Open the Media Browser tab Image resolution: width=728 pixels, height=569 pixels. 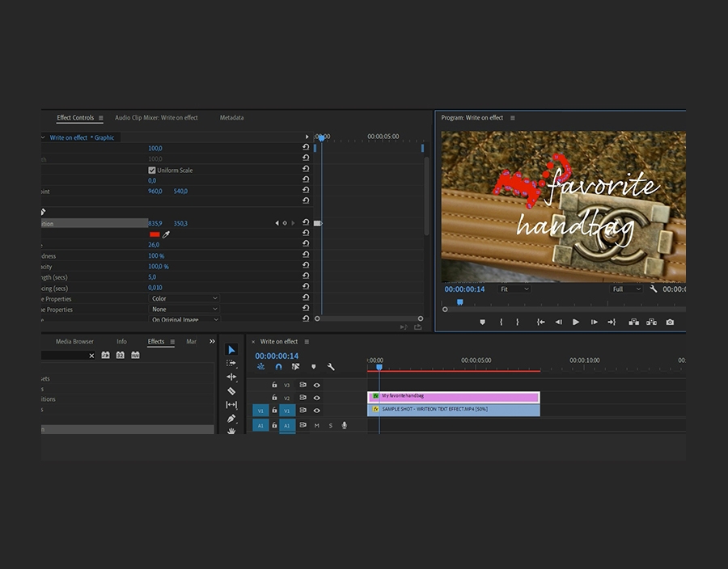74,342
